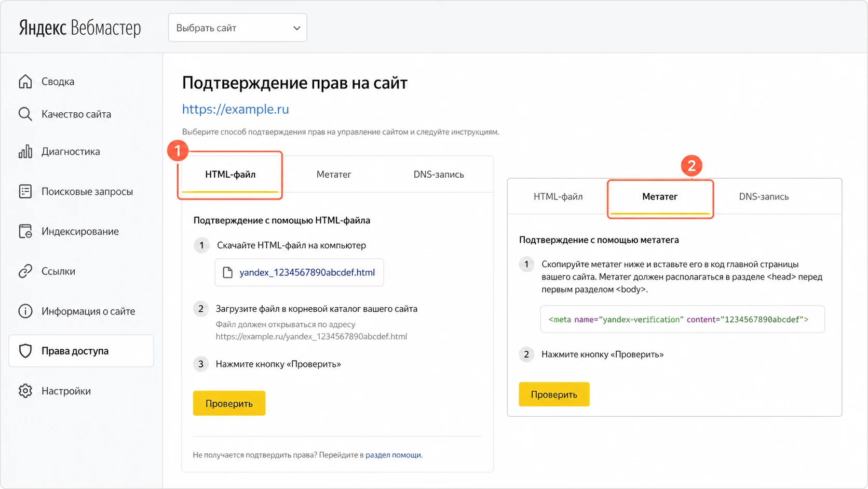Click the Поисковые запросы list icon
This screenshot has height=489, width=868.
point(25,191)
